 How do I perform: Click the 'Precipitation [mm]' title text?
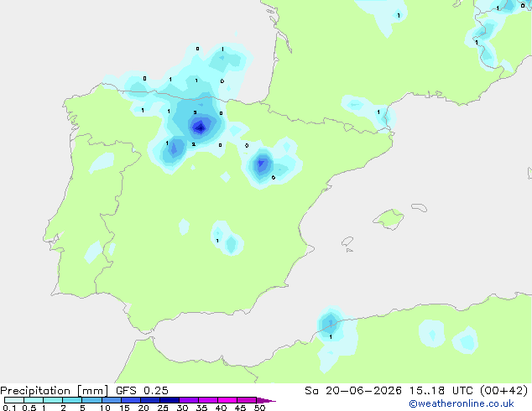tap(55, 390)
